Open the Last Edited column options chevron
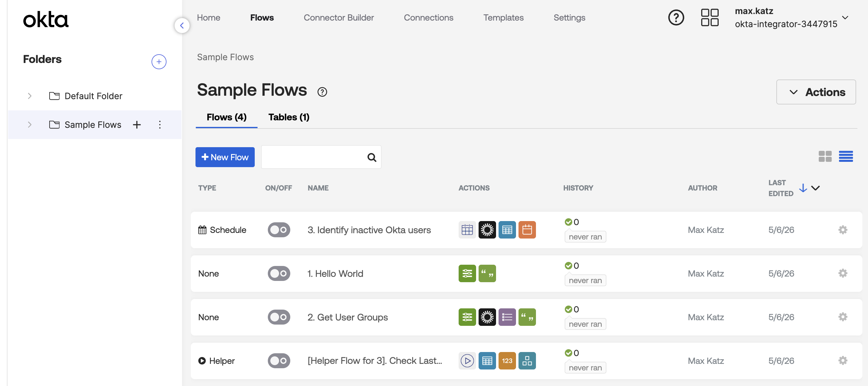The image size is (868, 386). point(815,188)
